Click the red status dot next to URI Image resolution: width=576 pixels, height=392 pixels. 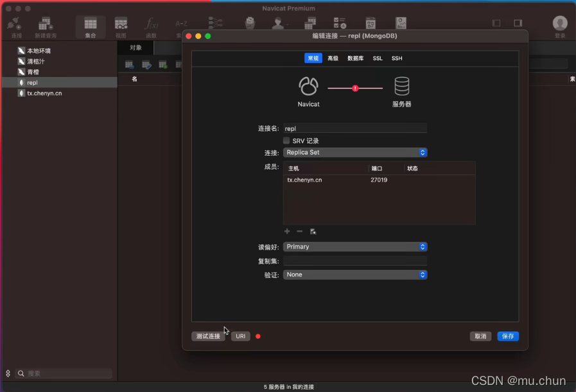[x=258, y=336]
